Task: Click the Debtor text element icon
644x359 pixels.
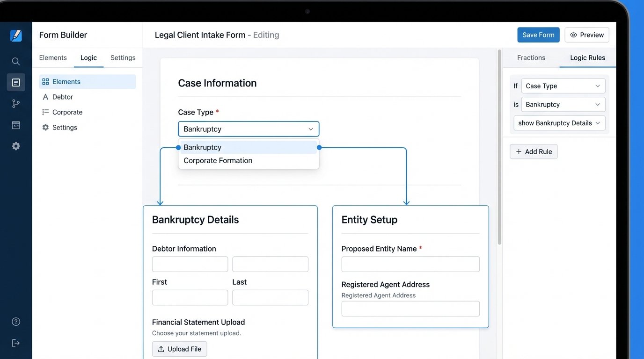Action: 45,97
